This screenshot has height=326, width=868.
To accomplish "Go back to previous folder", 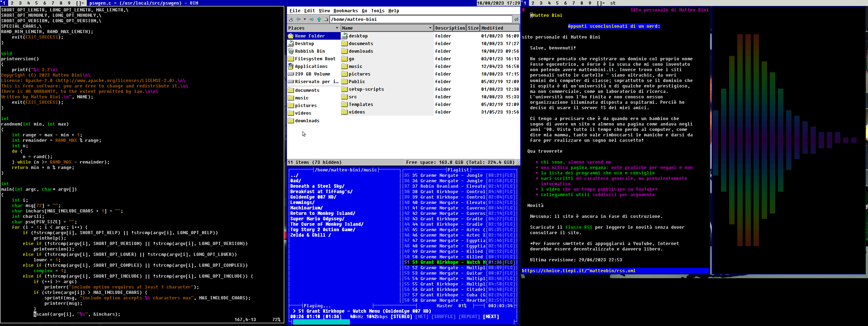I will pyautogui.click(x=298, y=20).
